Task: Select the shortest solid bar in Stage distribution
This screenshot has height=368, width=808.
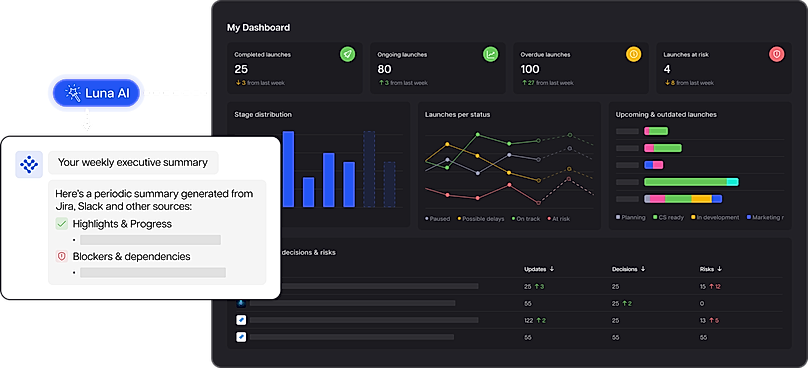Action: click(308, 192)
